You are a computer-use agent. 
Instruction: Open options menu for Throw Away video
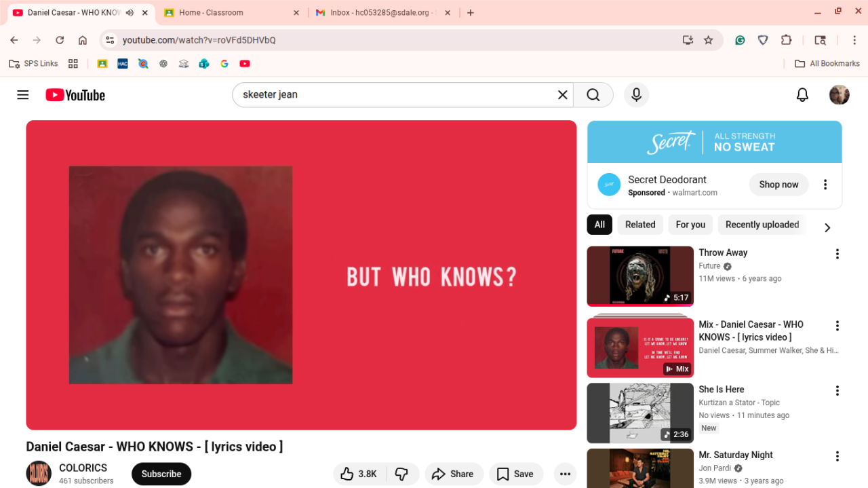pos(837,254)
